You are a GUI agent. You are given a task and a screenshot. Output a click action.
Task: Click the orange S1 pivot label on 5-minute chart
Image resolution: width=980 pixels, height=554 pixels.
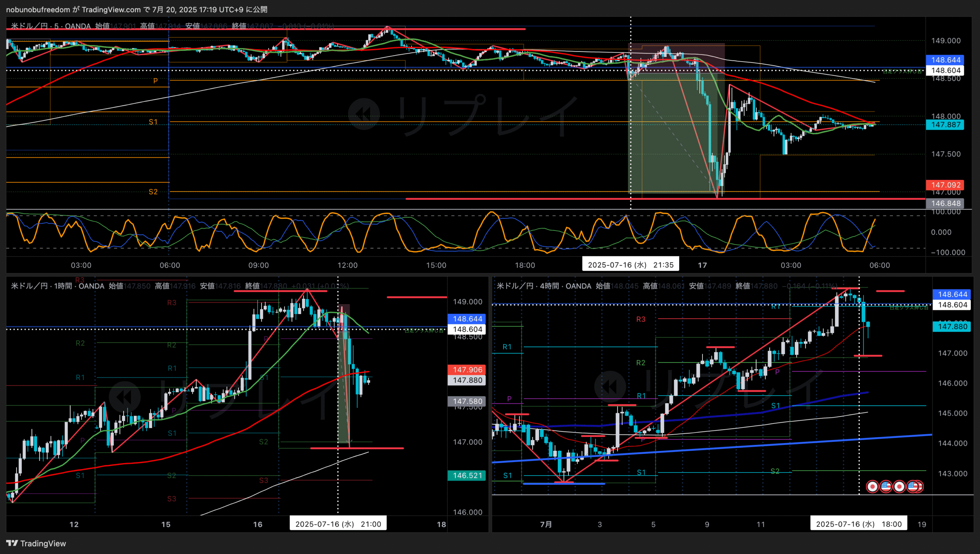[x=153, y=122]
